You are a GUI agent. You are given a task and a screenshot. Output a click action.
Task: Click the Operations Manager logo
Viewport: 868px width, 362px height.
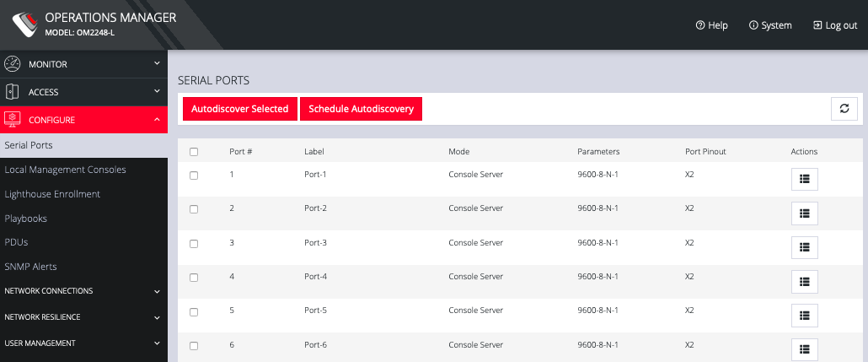click(24, 24)
